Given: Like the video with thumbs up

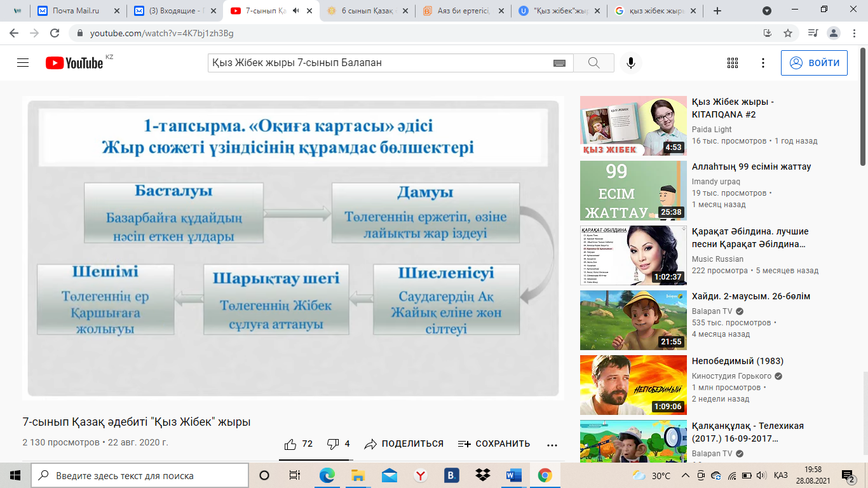Looking at the screenshot, I should tap(290, 444).
